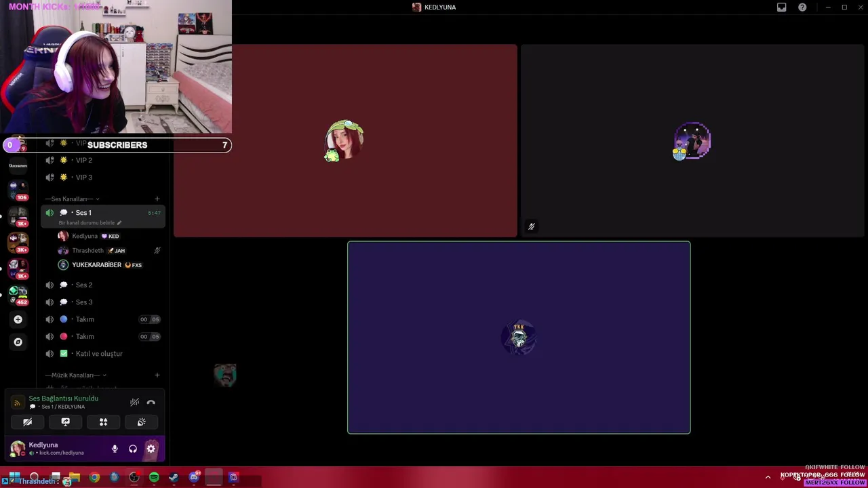Click the add a server plus icon
Image resolution: width=868 pixels, height=488 pixels.
[18, 319]
